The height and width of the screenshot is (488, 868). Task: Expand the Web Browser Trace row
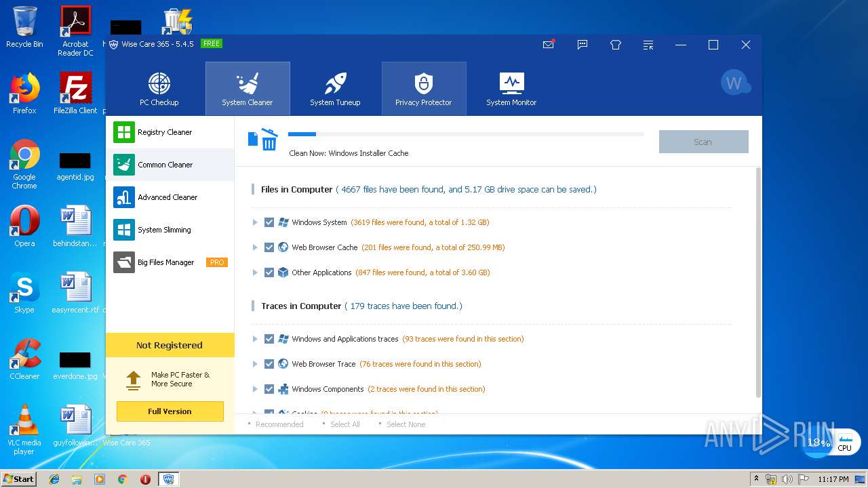(x=255, y=364)
